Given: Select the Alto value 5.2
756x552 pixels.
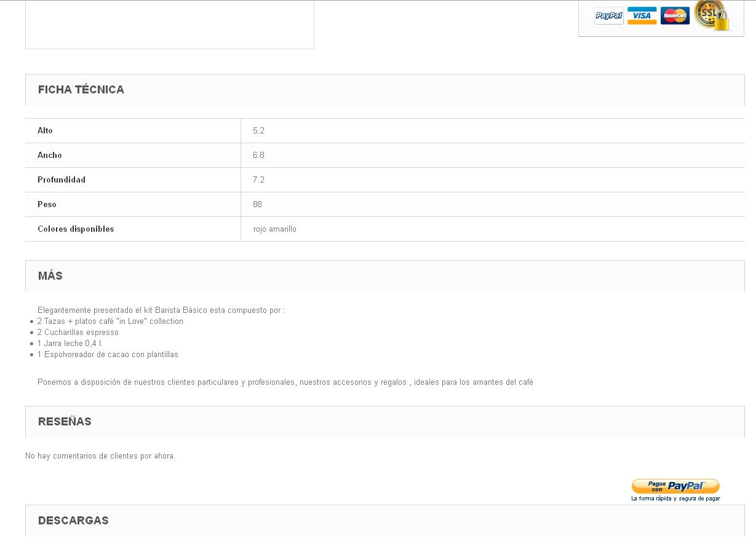Looking at the screenshot, I should [493, 130].
